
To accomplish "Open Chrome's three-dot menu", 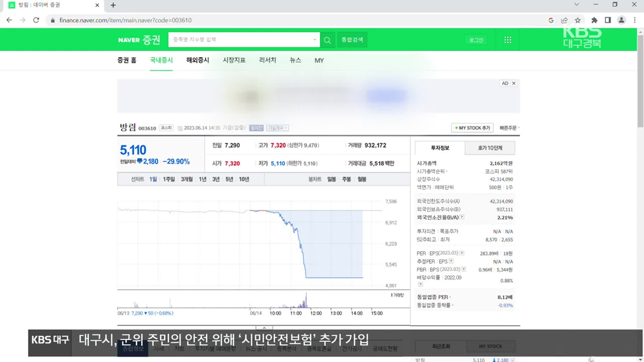I will pos(635,20).
